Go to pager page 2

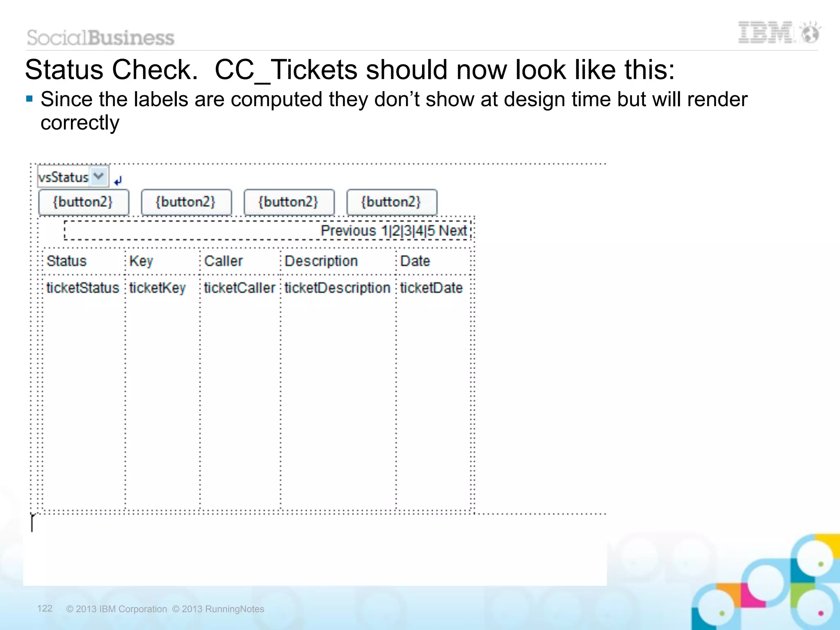point(395,231)
